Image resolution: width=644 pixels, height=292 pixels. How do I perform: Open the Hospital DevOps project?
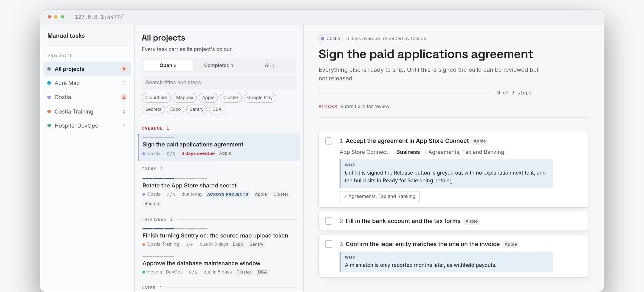click(x=87, y=126)
